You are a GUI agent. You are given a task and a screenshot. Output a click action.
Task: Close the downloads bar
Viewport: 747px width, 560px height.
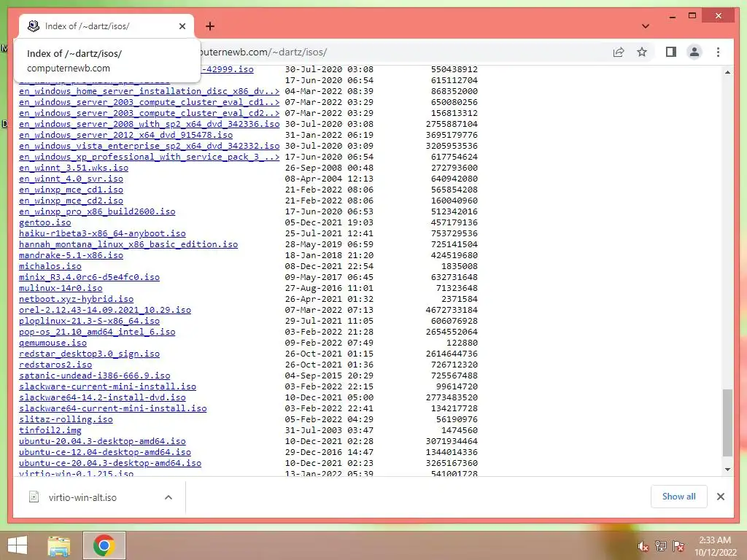[x=720, y=497]
